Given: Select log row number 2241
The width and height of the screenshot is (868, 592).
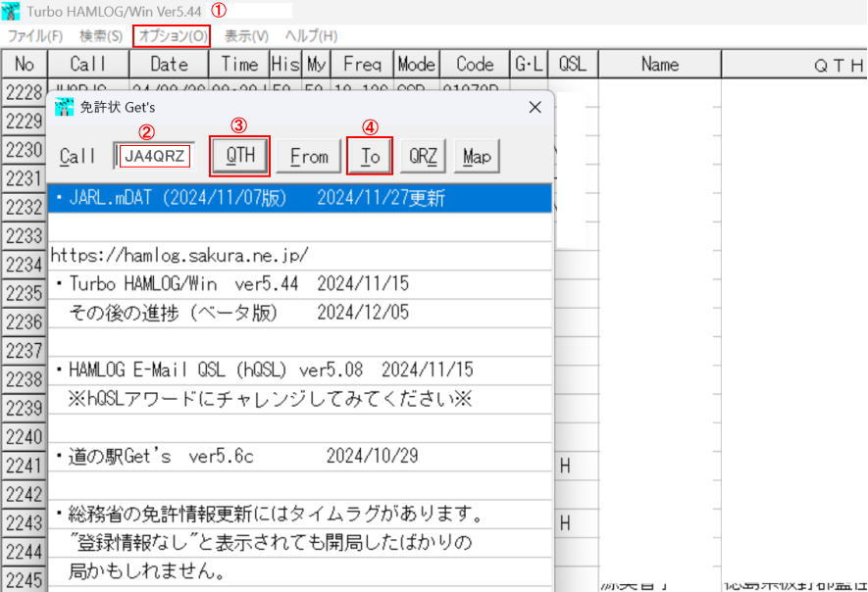Looking at the screenshot, I should click(25, 466).
